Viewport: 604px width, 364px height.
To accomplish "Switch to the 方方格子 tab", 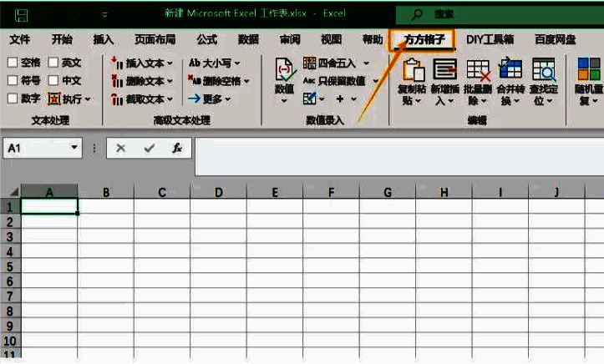I will 424,39.
